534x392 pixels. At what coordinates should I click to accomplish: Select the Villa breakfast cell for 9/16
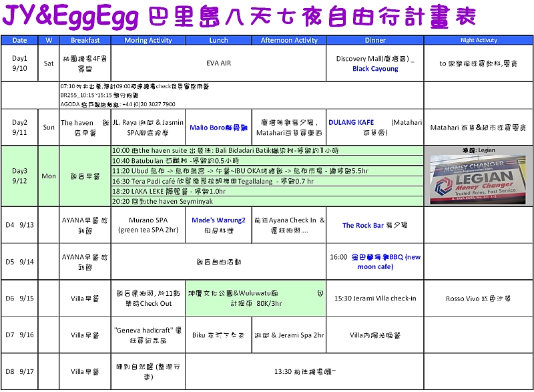pyautogui.click(x=85, y=335)
